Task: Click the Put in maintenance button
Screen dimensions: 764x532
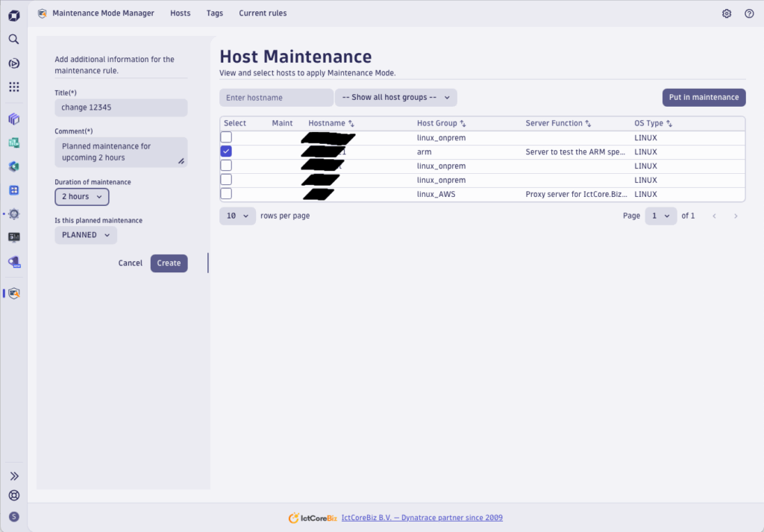Action: point(704,98)
